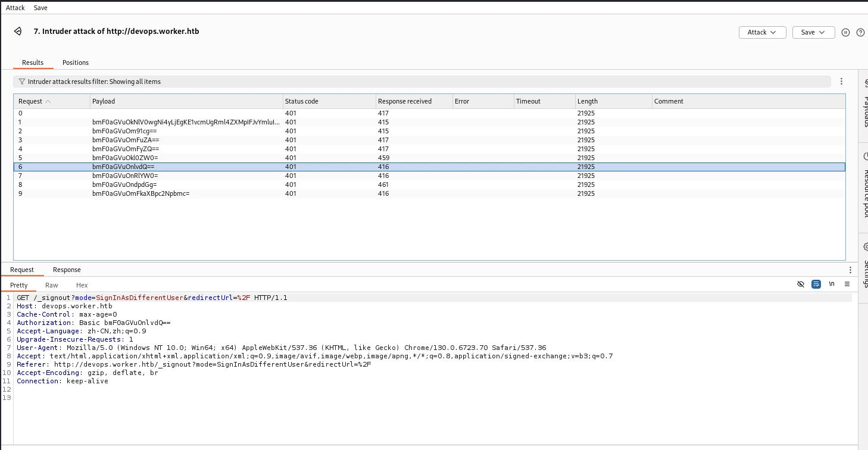Sort results by the Status code column header
Image resolution: width=868 pixels, height=450 pixels.
click(x=329, y=101)
